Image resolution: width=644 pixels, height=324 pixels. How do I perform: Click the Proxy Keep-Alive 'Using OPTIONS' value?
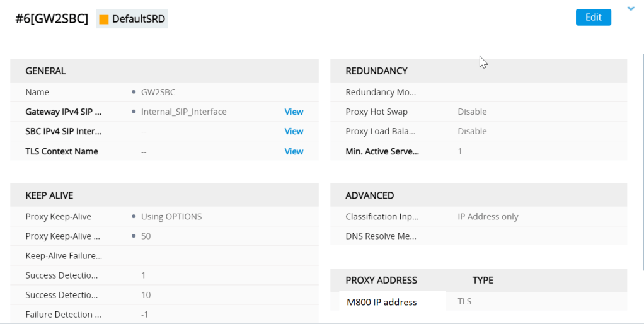tap(171, 217)
